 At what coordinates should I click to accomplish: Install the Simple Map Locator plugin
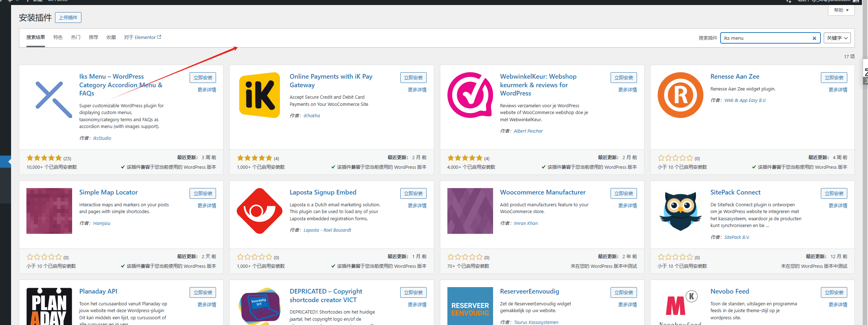203,193
